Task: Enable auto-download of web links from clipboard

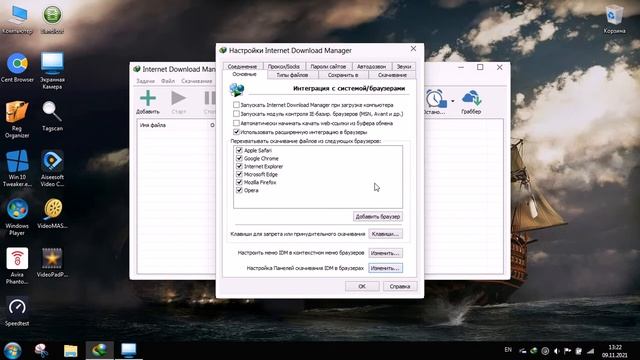Action: click(236, 123)
